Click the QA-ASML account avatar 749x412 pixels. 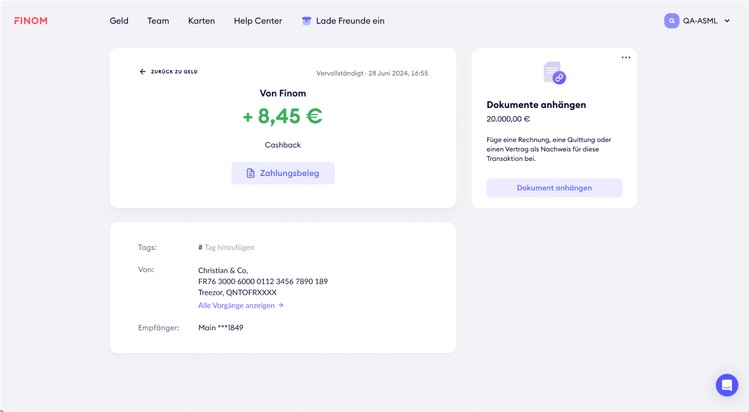point(671,21)
